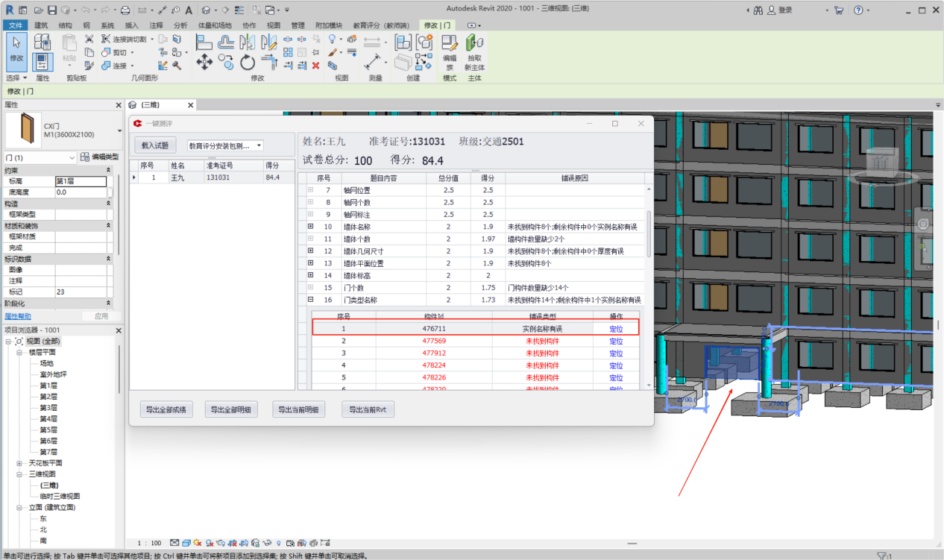
Task: Click the Open folder icon in quick access toolbar
Action: tap(37, 10)
